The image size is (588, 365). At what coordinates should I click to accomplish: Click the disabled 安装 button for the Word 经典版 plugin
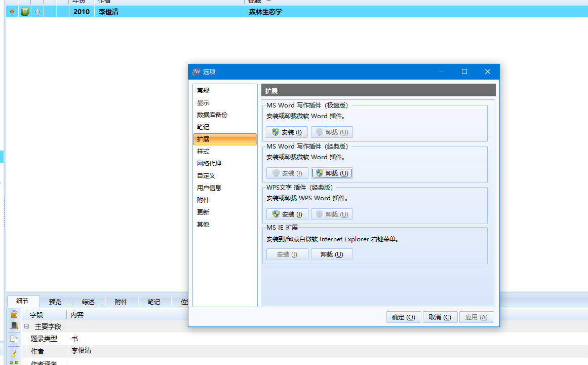[287, 173]
